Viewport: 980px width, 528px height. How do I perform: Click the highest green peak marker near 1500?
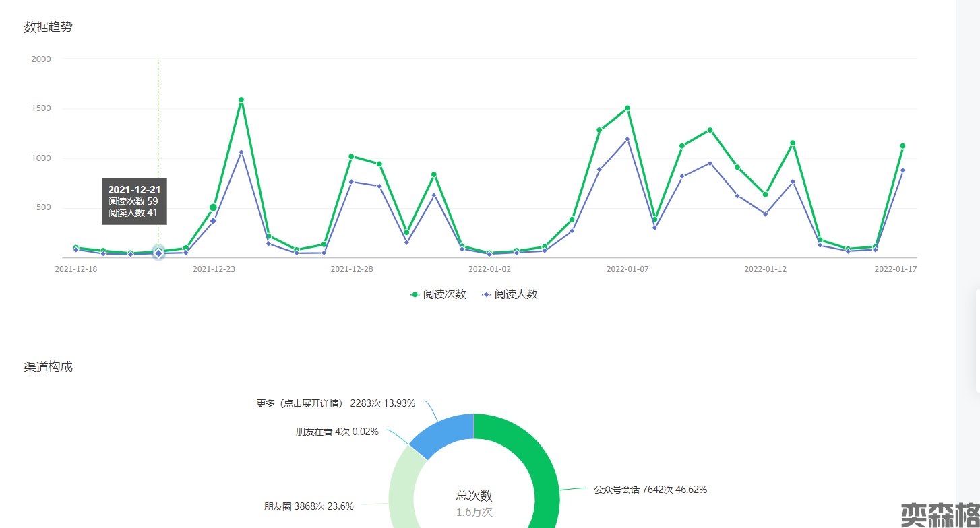[241, 100]
